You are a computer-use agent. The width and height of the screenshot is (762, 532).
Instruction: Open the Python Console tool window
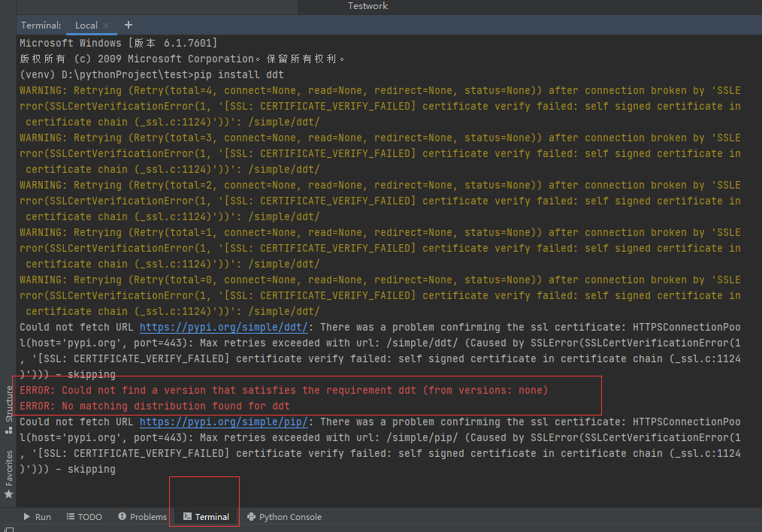click(x=284, y=517)
